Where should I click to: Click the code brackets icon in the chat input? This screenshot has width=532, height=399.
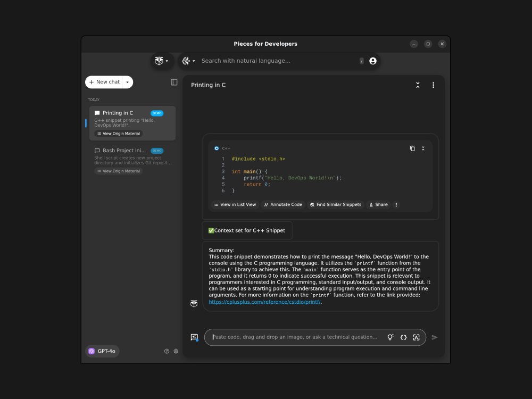pyautogui.click(x=403, y=337)
